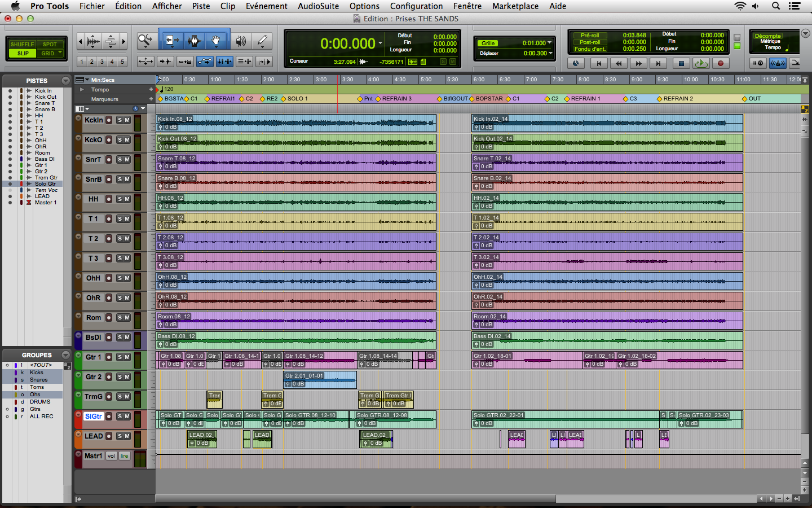
Task: Click the Tab to Transients icon
Action: [165, 62]
